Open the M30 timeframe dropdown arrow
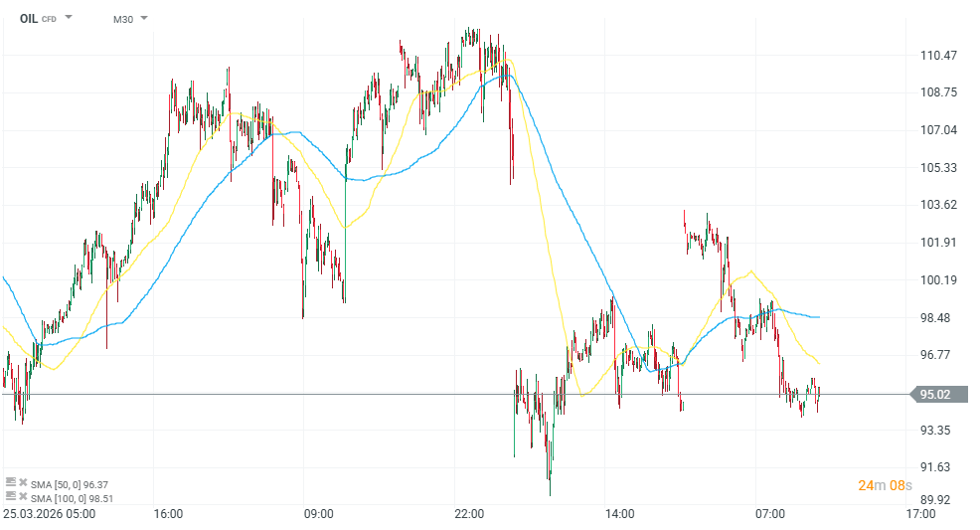 coord(144,18)
